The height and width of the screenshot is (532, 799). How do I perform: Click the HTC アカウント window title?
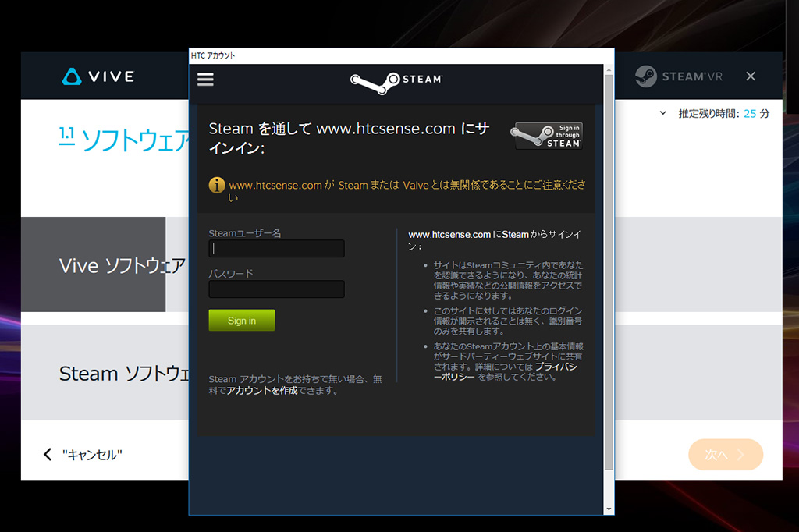click(x=213, y=55)
